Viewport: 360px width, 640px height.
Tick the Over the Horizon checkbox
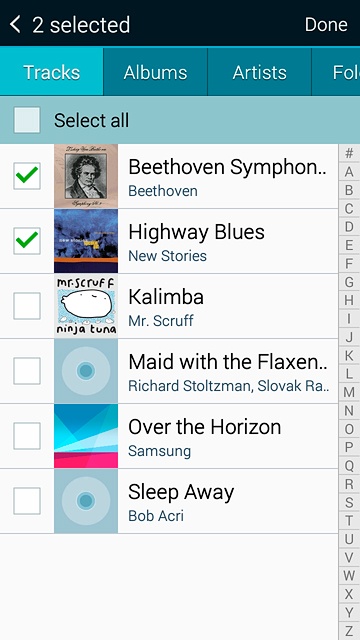click(x=27, y=436)
